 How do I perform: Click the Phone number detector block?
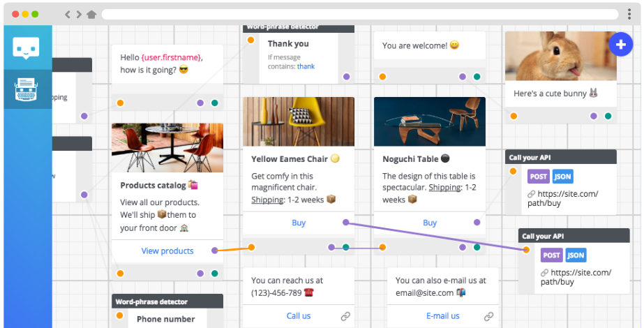[167, 311]
